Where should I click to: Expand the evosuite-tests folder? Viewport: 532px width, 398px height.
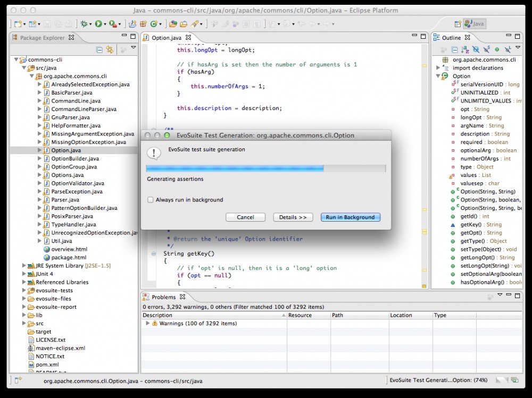click(24, 290)
